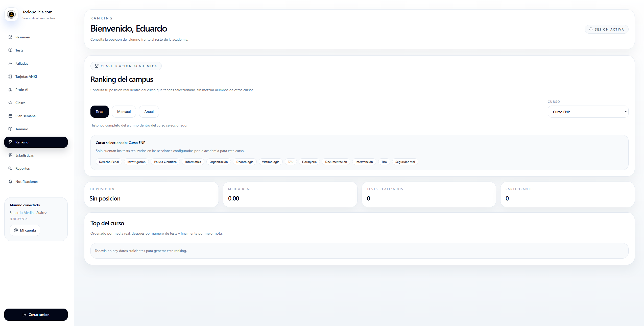
Task: Select the Total ranking period
Action: (x=100, y=112)
